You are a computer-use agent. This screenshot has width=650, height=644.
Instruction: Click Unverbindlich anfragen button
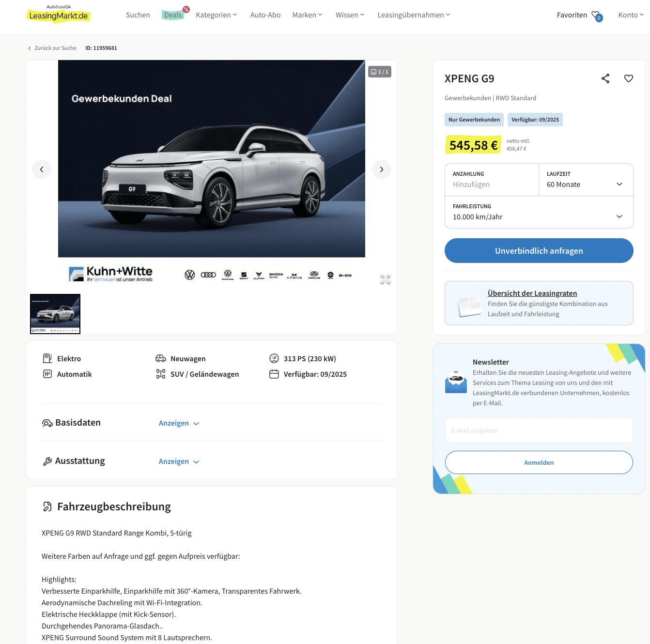pyautogui.click(x=539, y=251)
